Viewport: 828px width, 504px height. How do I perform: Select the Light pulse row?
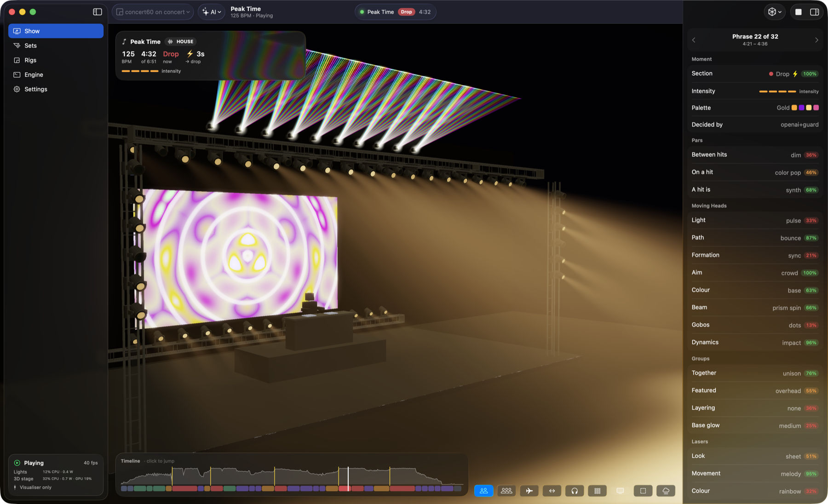[x=755, y=220]
